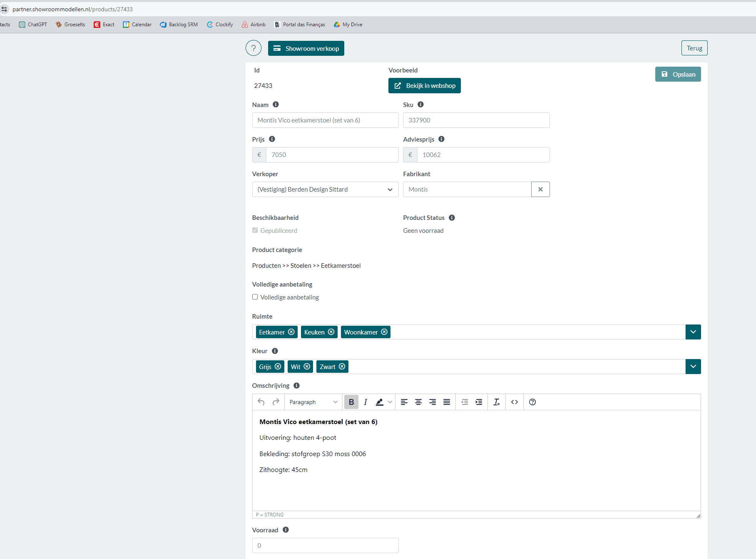Viewport: 756px width, 559px height.
Task: Click the Prijs input field
Action: 332,155
